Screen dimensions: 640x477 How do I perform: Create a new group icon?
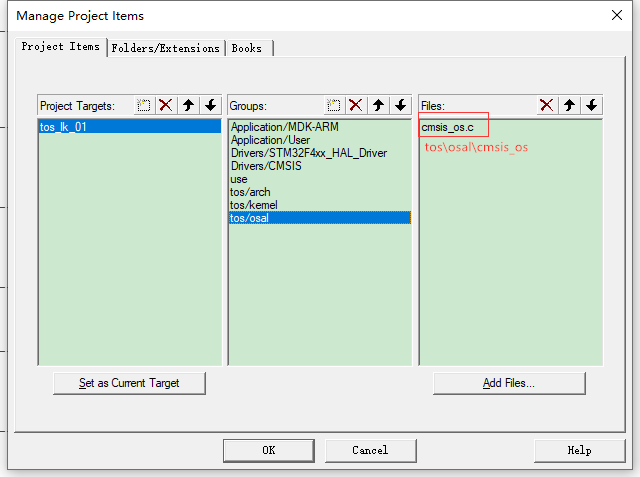[x=334, y=105]
